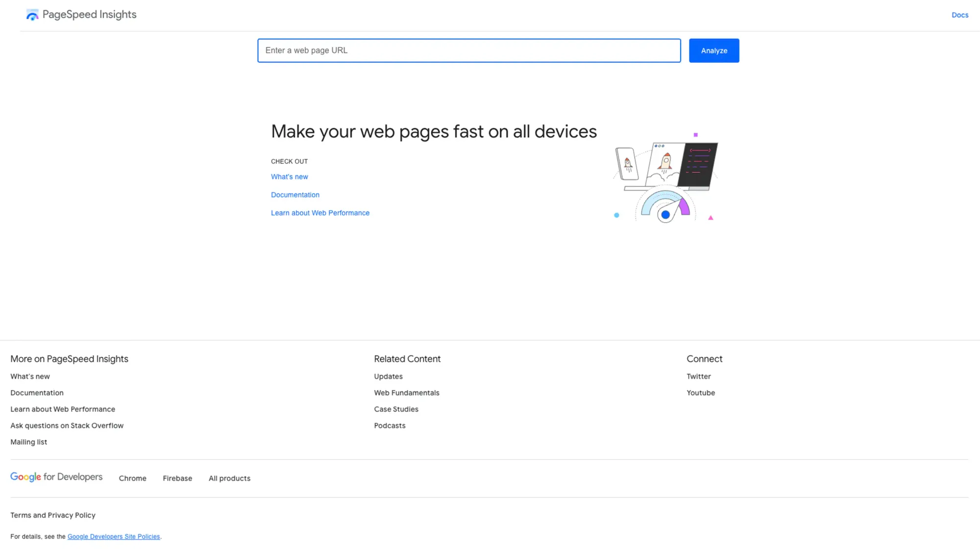Click the Google for Developers logo
980x551 pixels.
point(56,477)
